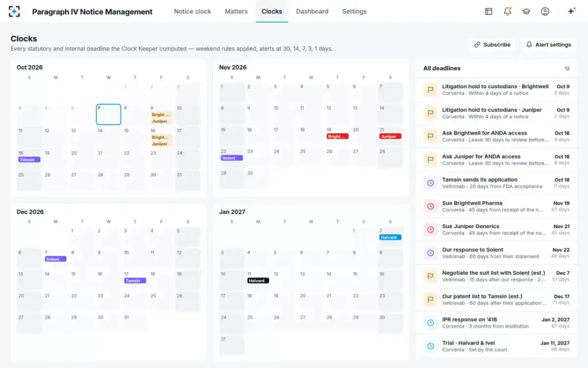Open Ask Brightwell for ANDA access row

point(496,136)
